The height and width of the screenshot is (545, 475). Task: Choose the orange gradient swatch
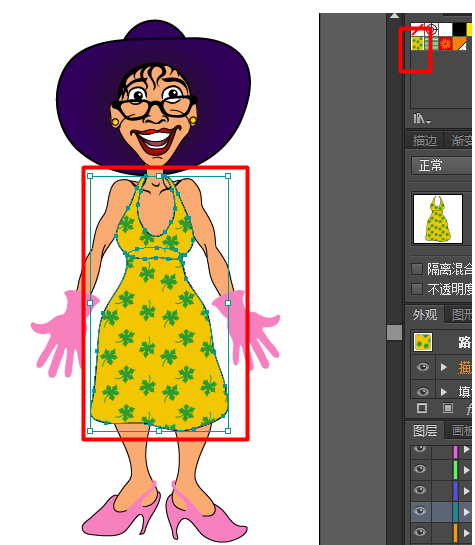[x=459, y=44]
